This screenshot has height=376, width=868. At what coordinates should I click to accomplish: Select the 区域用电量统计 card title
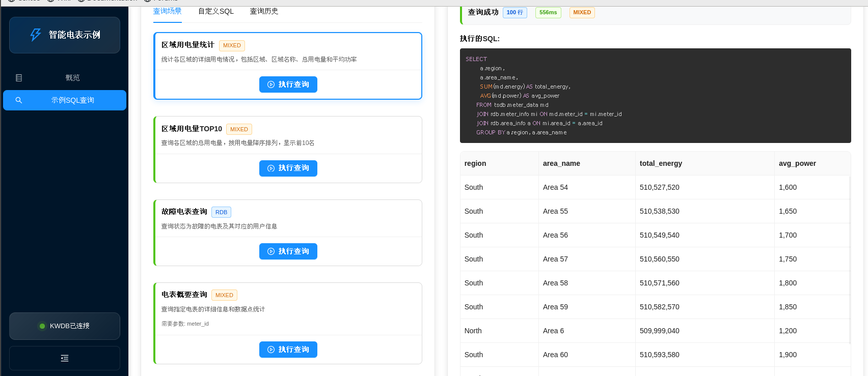click(188, 45)
